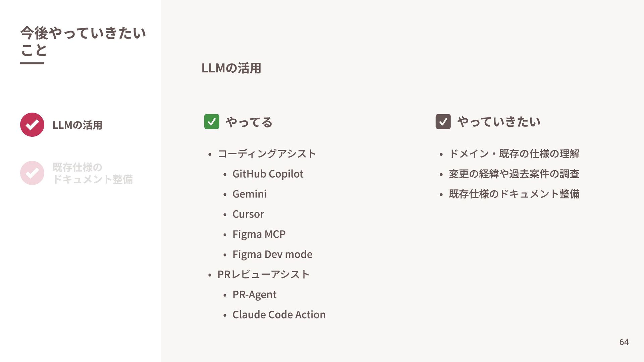The width and height of the screenshot is (644, 362).
Task: Click the slide title 今後やっていきたいこと
Action: click(x=83, y=42)
